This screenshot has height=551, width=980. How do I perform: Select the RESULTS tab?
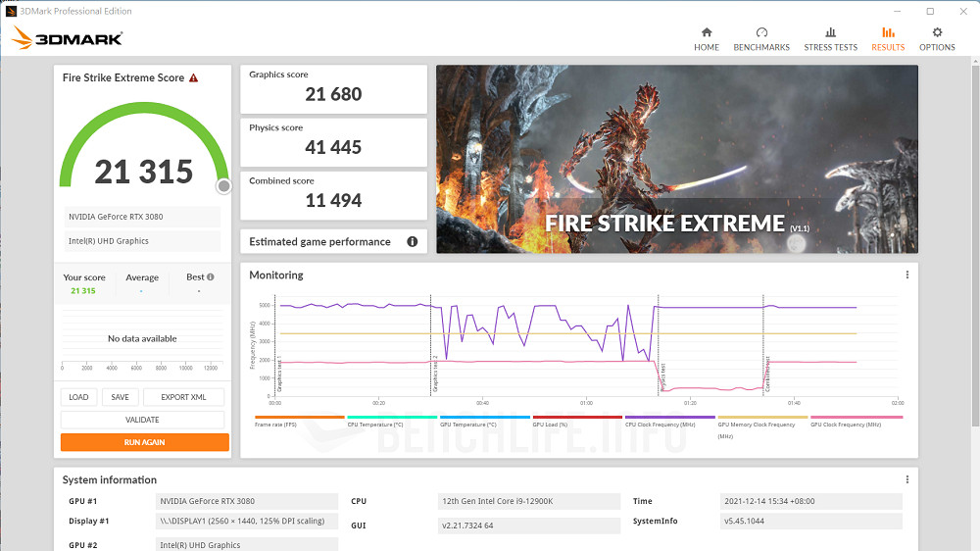888,39
